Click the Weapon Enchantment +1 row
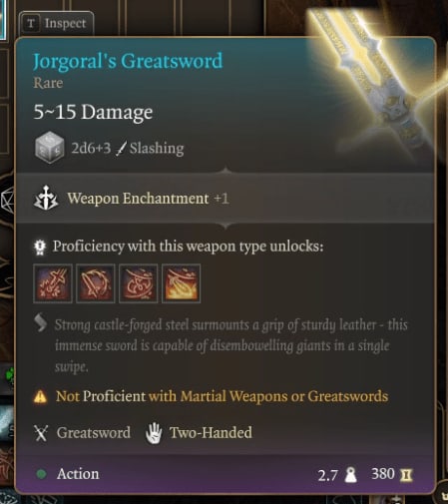 [224, 199]
